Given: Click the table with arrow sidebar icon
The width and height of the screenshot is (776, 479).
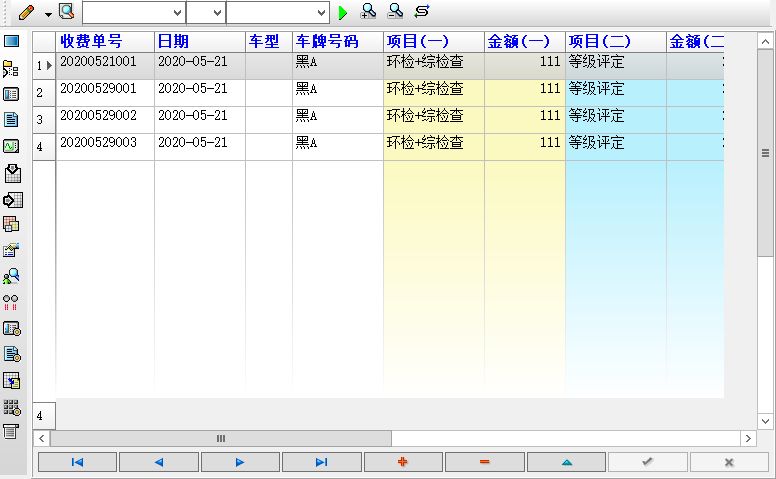Looking at the screenshot, I should click(x=11, y=381).
